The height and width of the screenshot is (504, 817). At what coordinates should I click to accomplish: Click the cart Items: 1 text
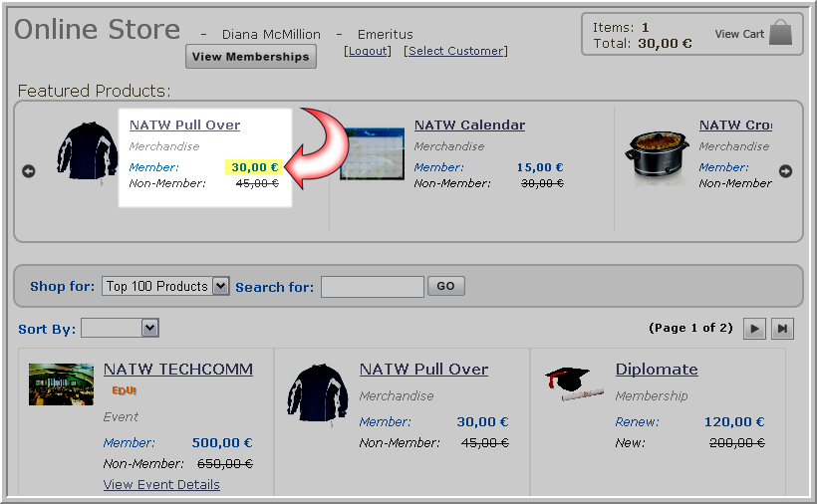click(x=621, y=27)
